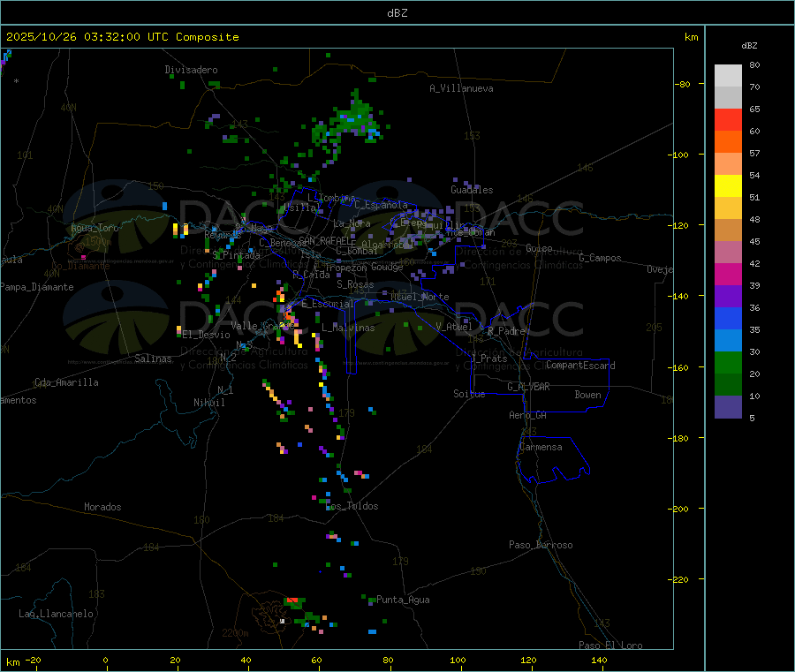The image size is (795, 672).
Task: Click the C_Española map label
Action: 381,205
